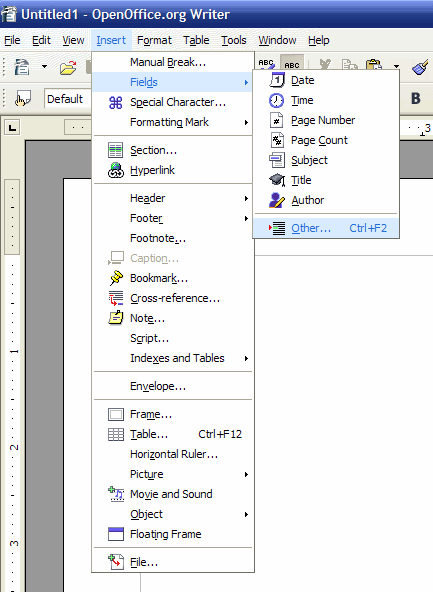Click the vertical ruler near mark 1
This screenshot has width=433, height=592.
pos(14,352)
